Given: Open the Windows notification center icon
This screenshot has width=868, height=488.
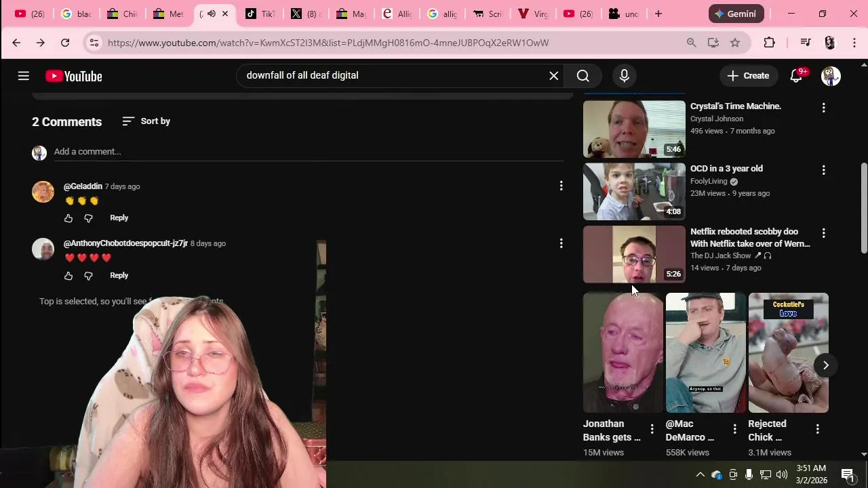Looking at the screenshot, I should click(848, 475).
